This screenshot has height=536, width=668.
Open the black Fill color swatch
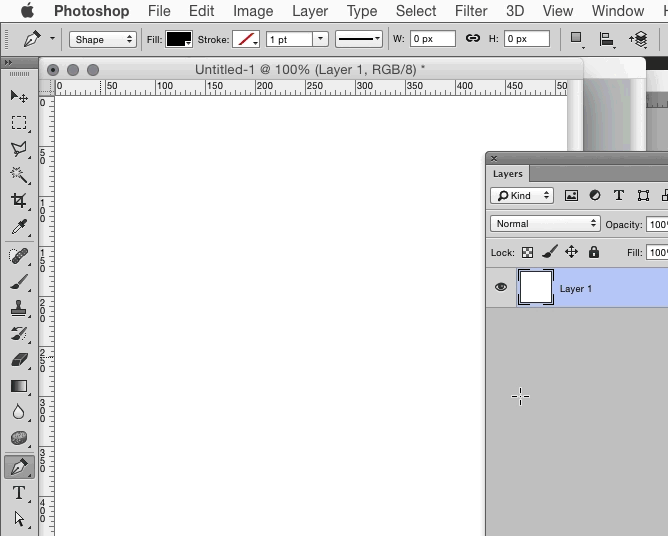point(179,39)
